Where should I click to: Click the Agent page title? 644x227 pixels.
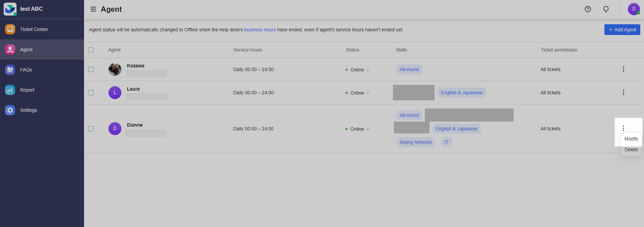[x=111, y=9]
